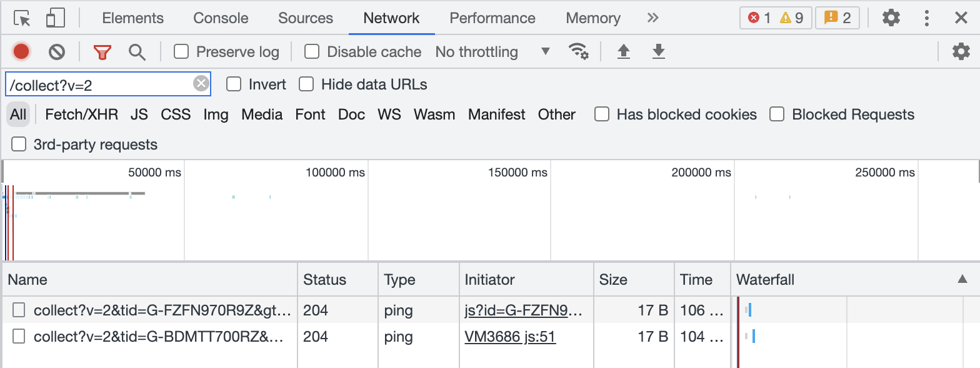Filter requests by Fetch/XHR
The height and width of the screenshot is (368, 980).
click(x=81, y=115)
